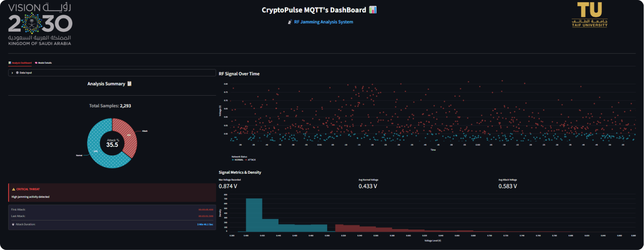Click the Signal Metrics & Density heading
Image resolution: width=644 pixels, height=250 pixels.
240,172
